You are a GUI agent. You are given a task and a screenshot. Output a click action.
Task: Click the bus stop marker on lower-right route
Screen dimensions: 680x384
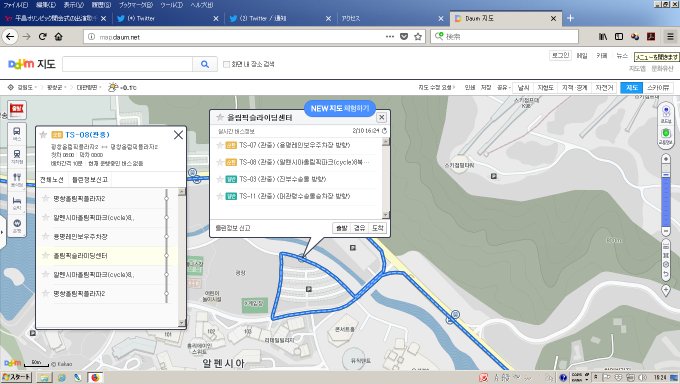click(x=455, y=314)
